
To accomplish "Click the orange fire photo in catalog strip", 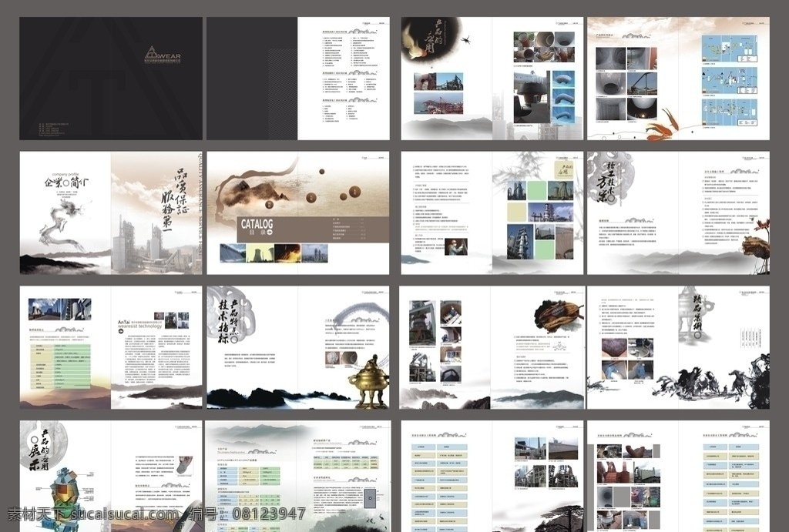I will click(x=287, y=253).
